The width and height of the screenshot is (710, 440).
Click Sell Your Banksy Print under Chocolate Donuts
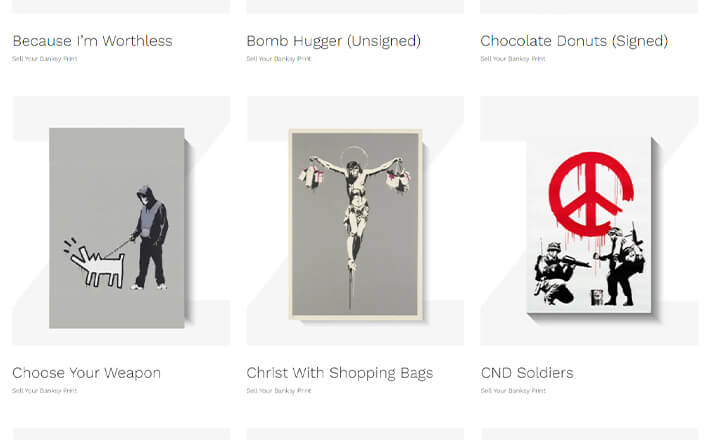(x=513, y=58)
